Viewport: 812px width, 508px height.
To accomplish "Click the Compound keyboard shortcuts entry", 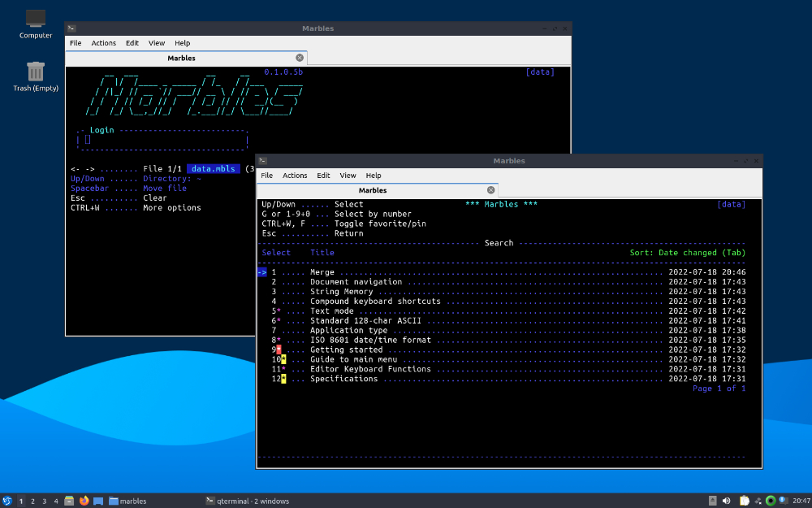I will pos(375,302).
